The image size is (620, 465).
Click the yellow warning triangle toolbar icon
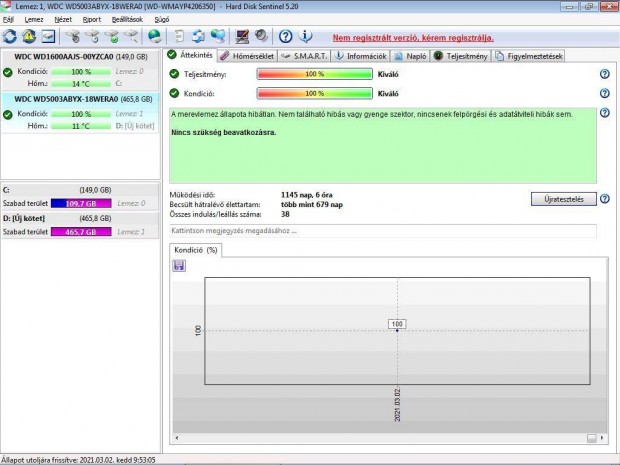(x=29, y=36)
